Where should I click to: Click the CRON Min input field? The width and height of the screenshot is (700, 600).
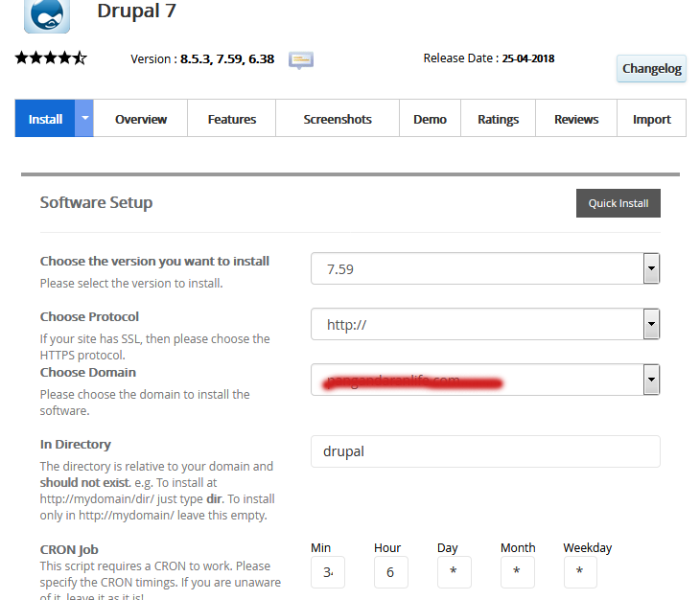click(328, 572)
